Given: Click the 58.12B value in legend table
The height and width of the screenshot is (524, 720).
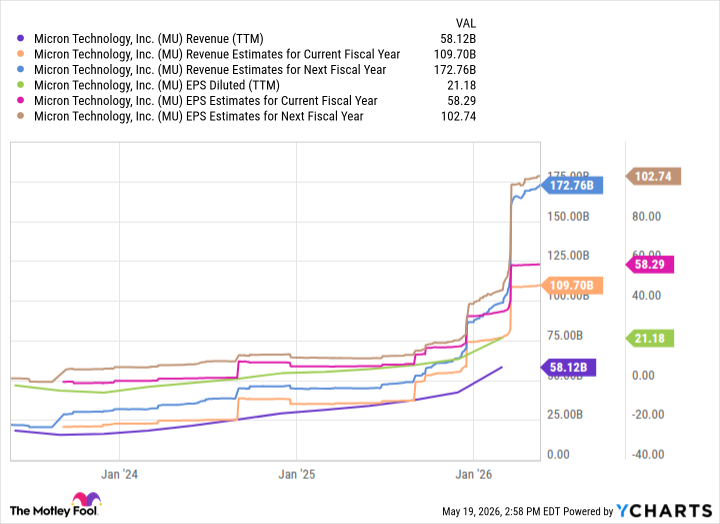Looking at the screenshot, I should pos(458,39).
